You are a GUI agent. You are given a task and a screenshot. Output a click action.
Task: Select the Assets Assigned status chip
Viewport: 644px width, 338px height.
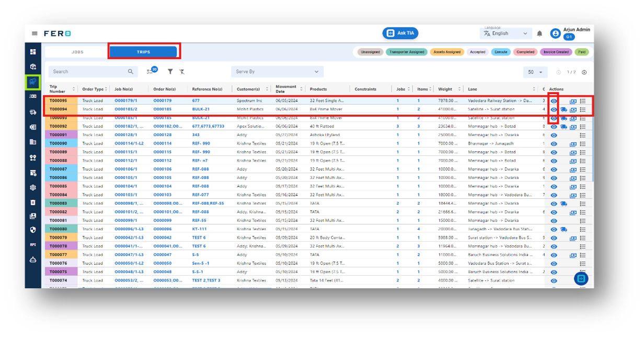tap(446, 52)
